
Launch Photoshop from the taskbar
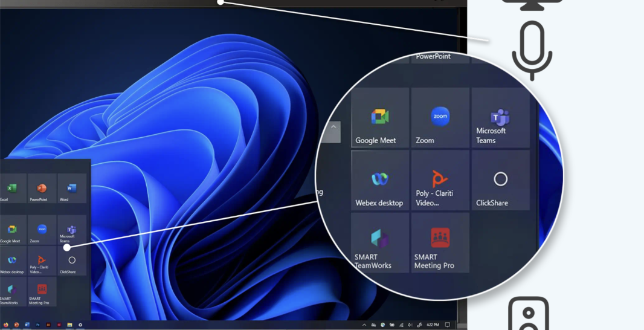[37, 325]
